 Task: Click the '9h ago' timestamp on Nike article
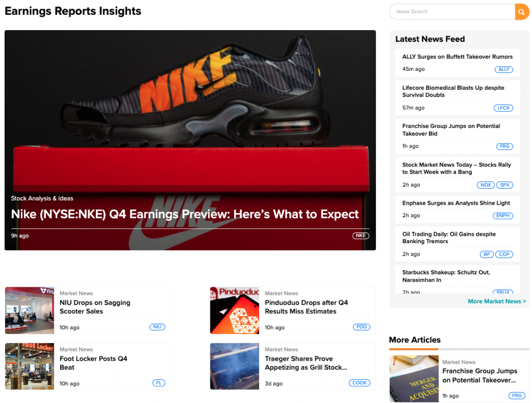tap(19, 236)
